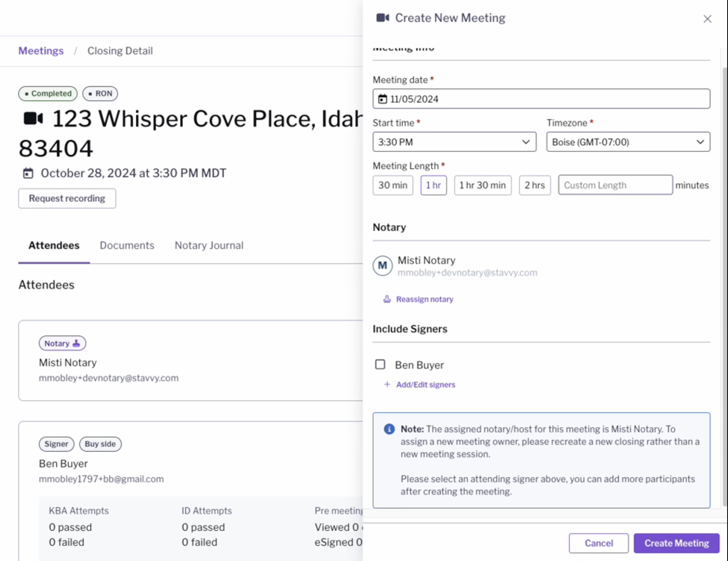Click the October 28, 2024 at 3:30 PM MDT text
Viewport: 728px width, 561px height.
[x=133, y=173]
